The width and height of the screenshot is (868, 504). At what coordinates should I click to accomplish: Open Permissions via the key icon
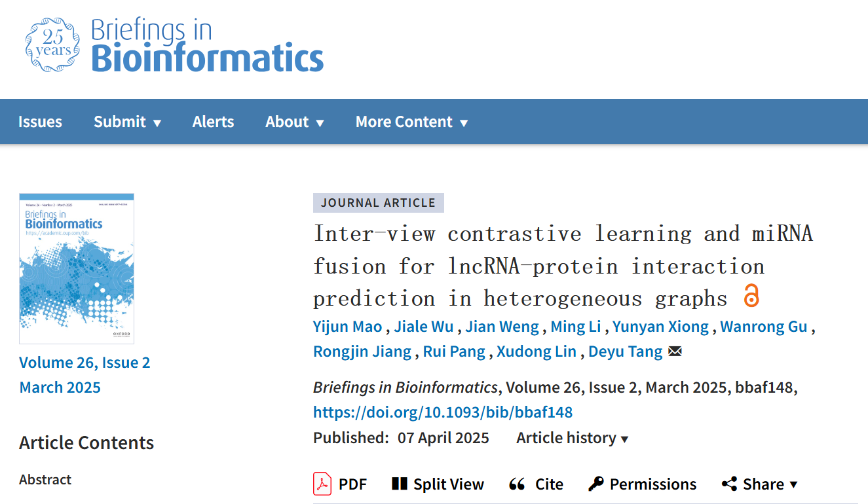click(595, 484)
